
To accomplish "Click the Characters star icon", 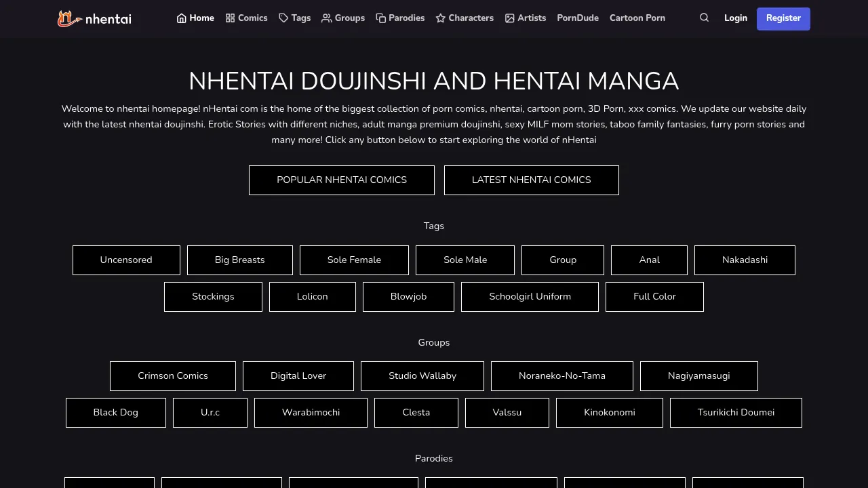I will coord(441,18).
